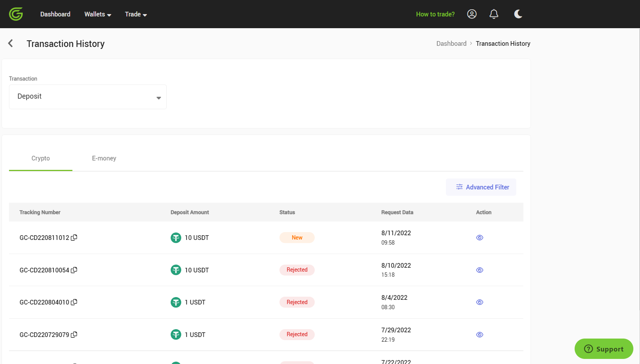Click the Action column header
640x364 pixels.
[x=484, y=212]
